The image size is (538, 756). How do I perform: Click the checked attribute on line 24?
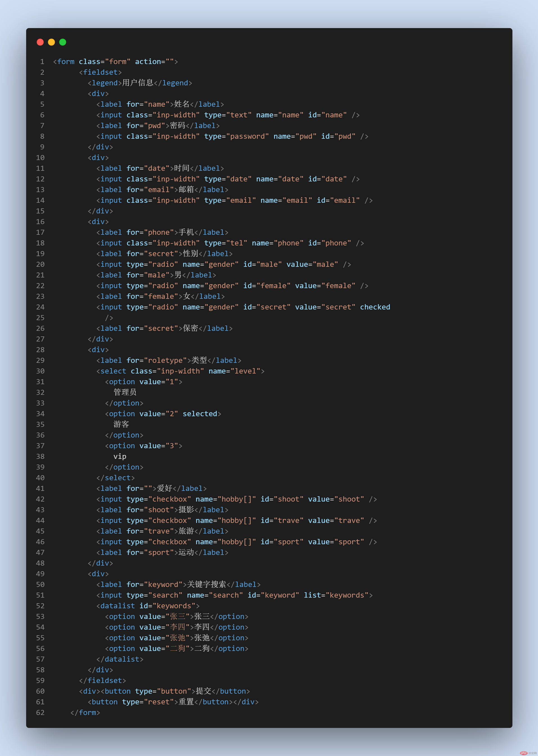tap(375, 307)
